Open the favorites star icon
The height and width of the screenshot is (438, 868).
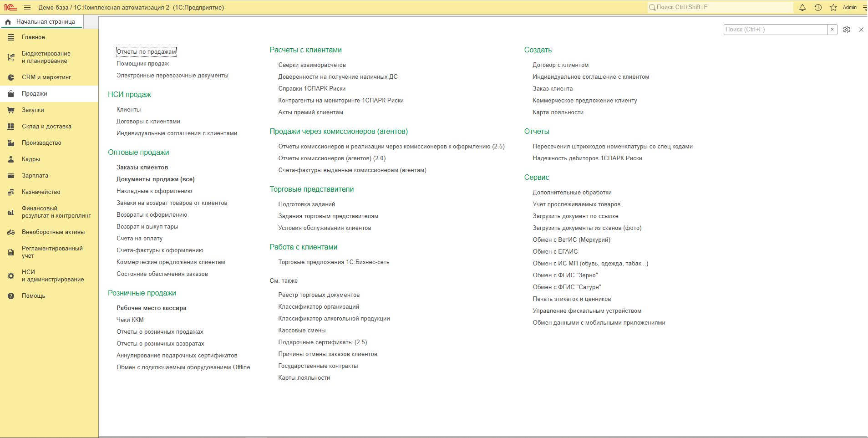(x=833, y=7)
